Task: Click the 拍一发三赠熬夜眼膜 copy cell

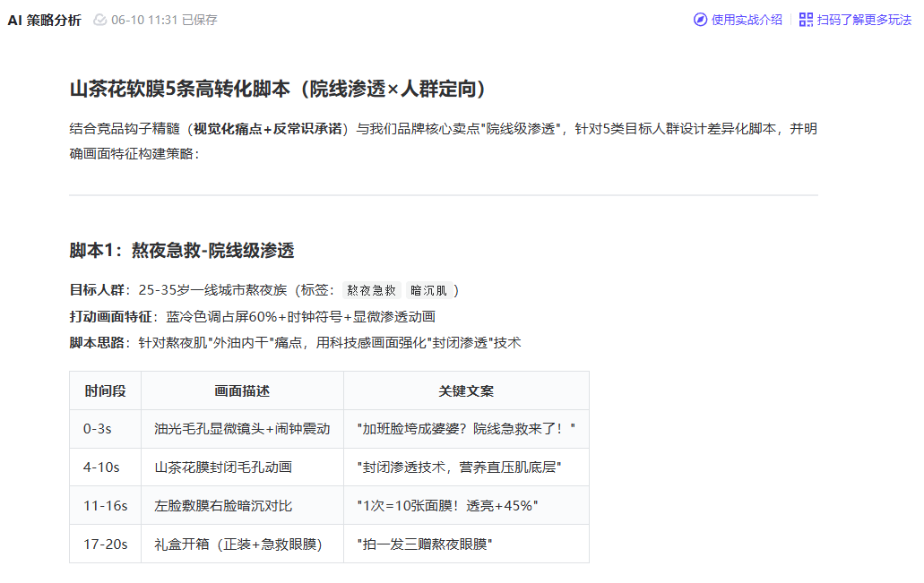Action: click(425, 544)
